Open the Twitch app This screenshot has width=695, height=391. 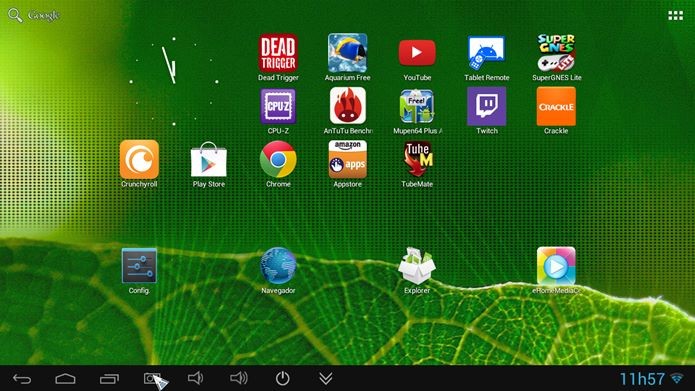click(487, 106)
